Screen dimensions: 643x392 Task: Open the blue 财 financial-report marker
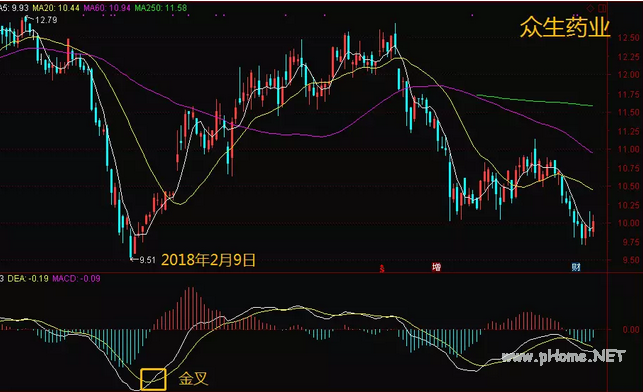pos(576,267)
